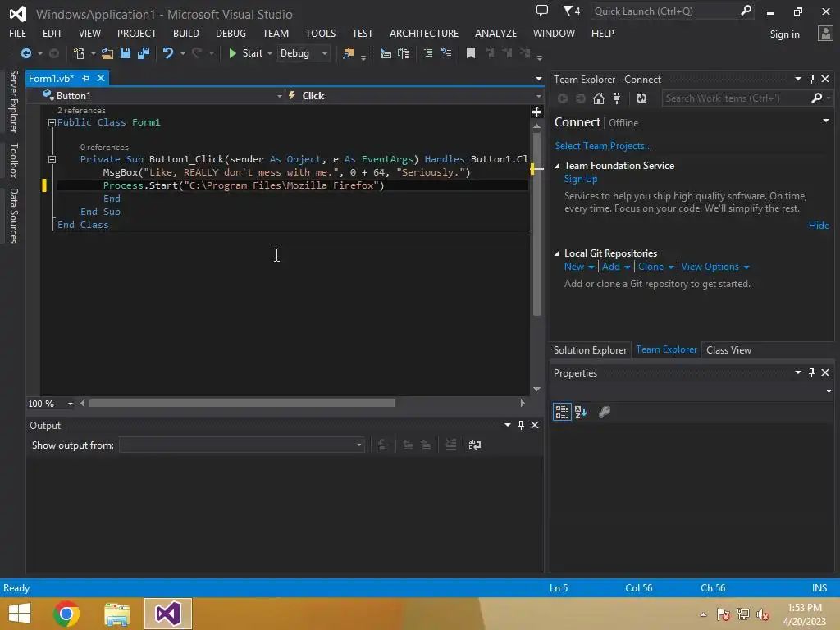The width and height of the screenshot is (840, 630).
Task: Click the Select Team Projects link
Action: [x=603, y=146]
